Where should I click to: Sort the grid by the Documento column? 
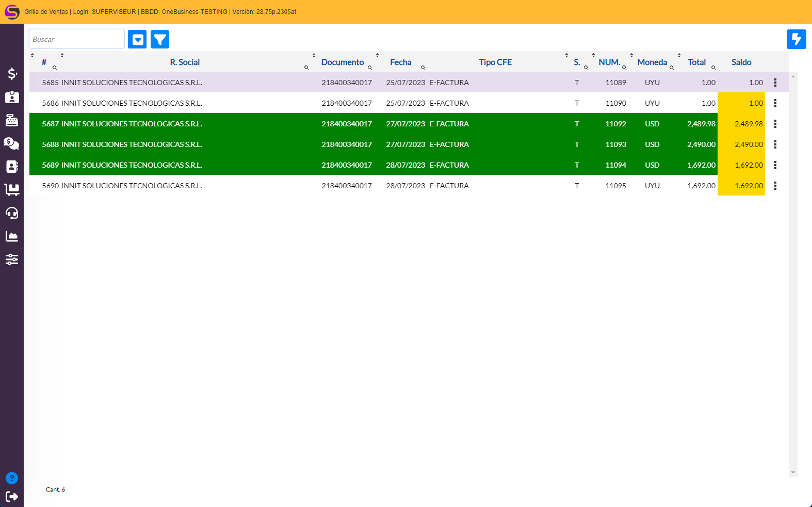tap(342, 62)
